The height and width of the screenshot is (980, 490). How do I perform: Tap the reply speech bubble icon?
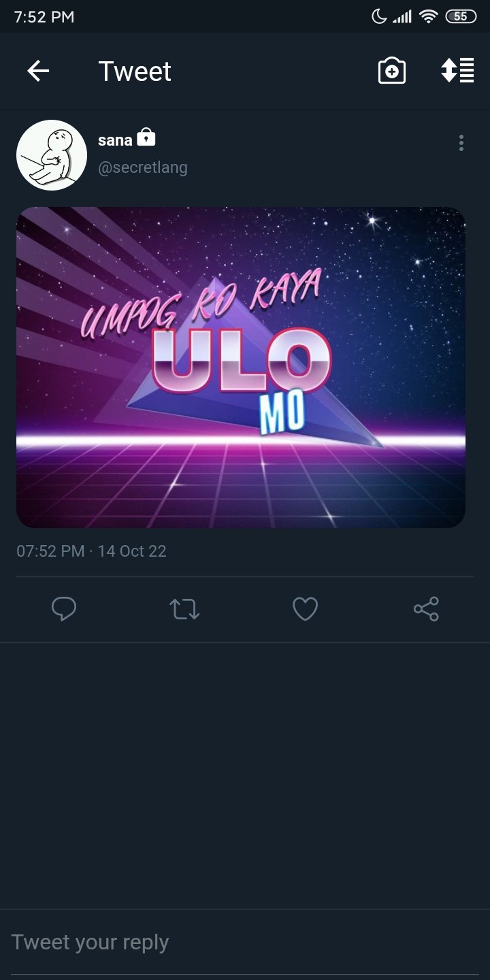pyautogui.click(x=64, y=609)
